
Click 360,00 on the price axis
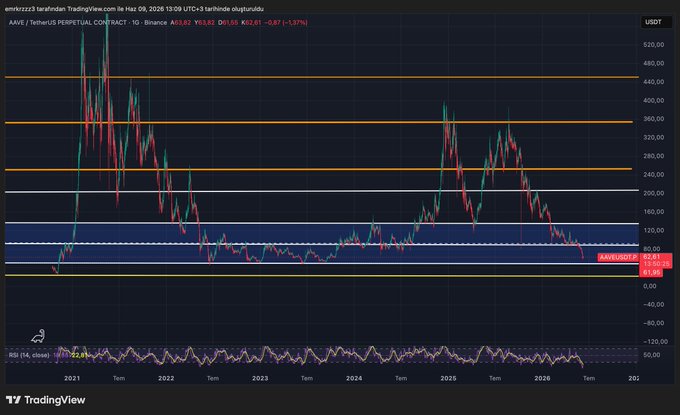pos(654,119)
